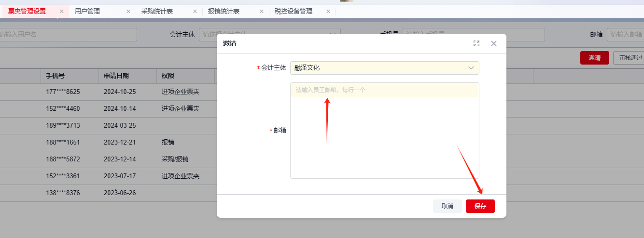This screenshot has height=238, width=644.
Task: Select the 报销统计表 tab
Action: point(224,12)
